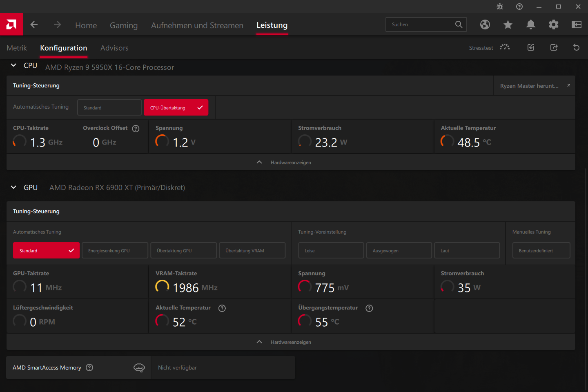Click Ryzen Master herunterladen button
This screenshot has width=588, height=392.
point(534,86)
